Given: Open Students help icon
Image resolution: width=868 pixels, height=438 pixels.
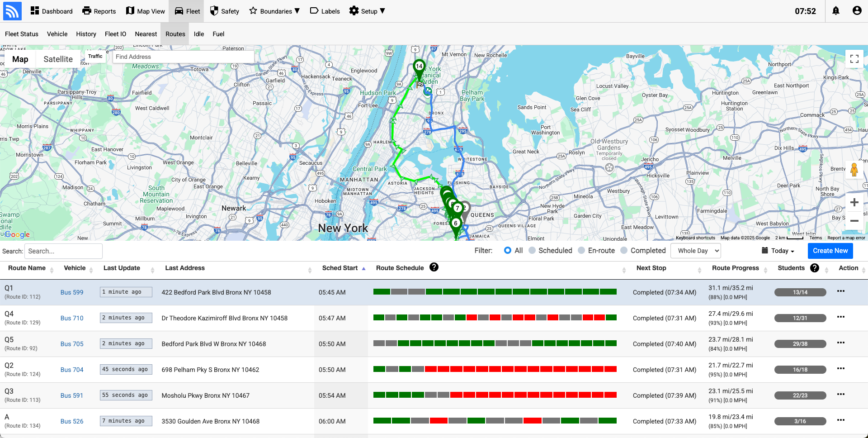Looking at the screenshot, I should (x=815, y=268).
